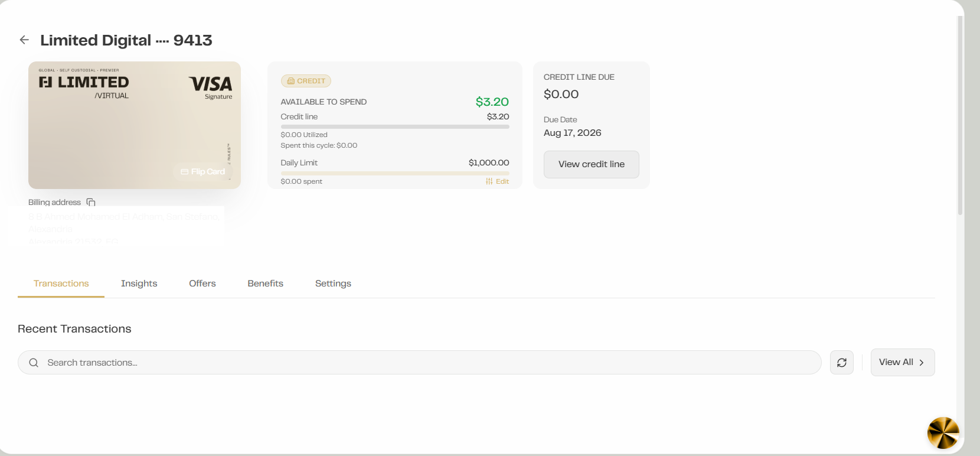Click the magnifier icon in transaction search
This screenshot has width=980, height=456.
point(34,363)
